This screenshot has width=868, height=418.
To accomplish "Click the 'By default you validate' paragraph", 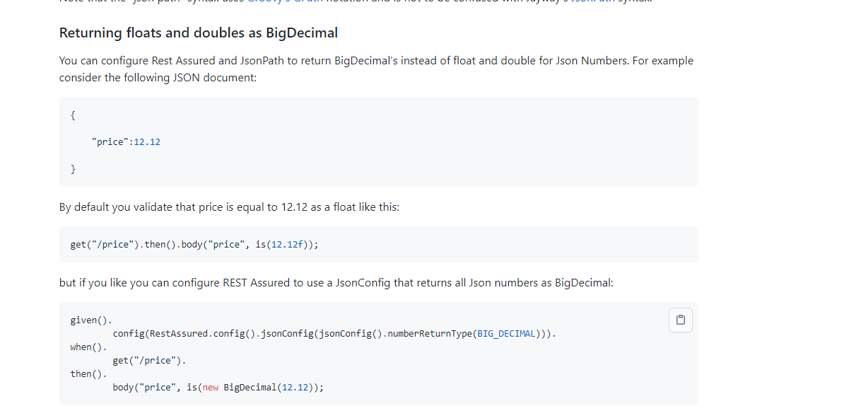I will pos(229,208).
